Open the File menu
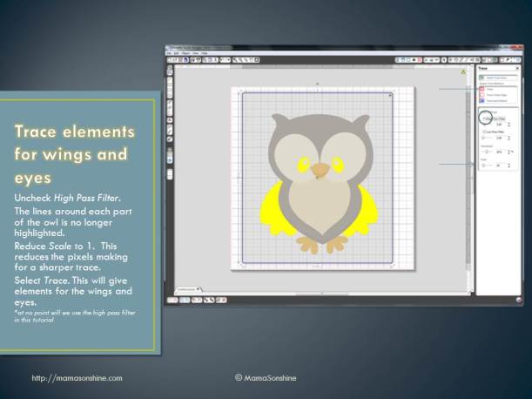 click(x=171, y=52)
